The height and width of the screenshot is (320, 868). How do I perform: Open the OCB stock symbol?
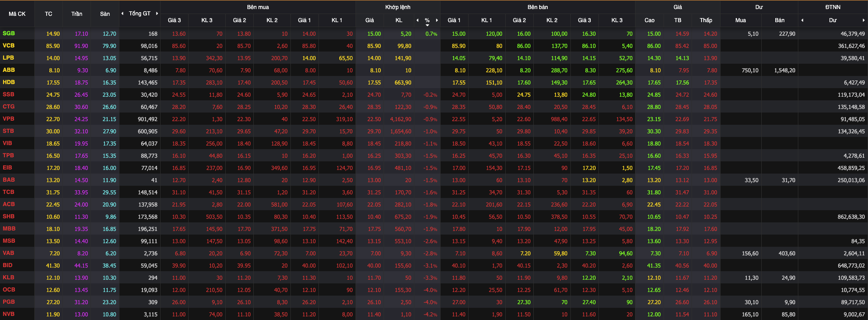(9, 290)
